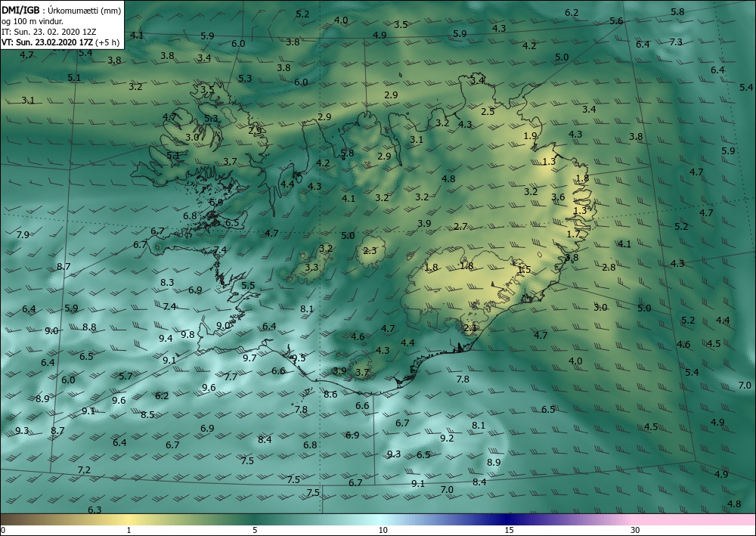Click the legend tick label '0'
The width and height of the screenshot is (756, 536).
click(x=3, y=531)
